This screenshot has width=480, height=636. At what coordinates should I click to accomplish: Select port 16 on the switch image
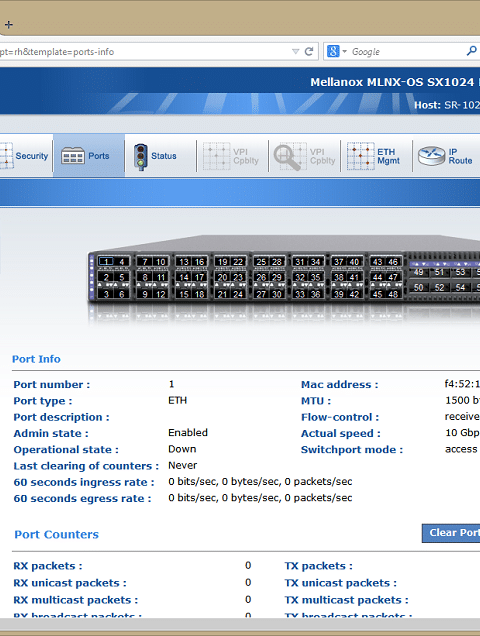coord(200,262)
